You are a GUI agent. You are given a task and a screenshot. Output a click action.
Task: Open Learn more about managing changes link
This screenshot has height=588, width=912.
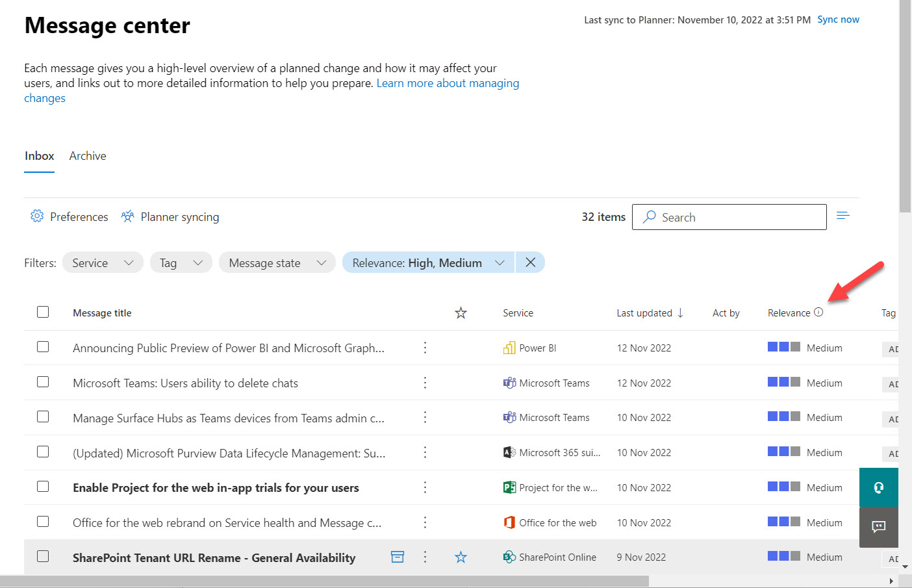448,83
